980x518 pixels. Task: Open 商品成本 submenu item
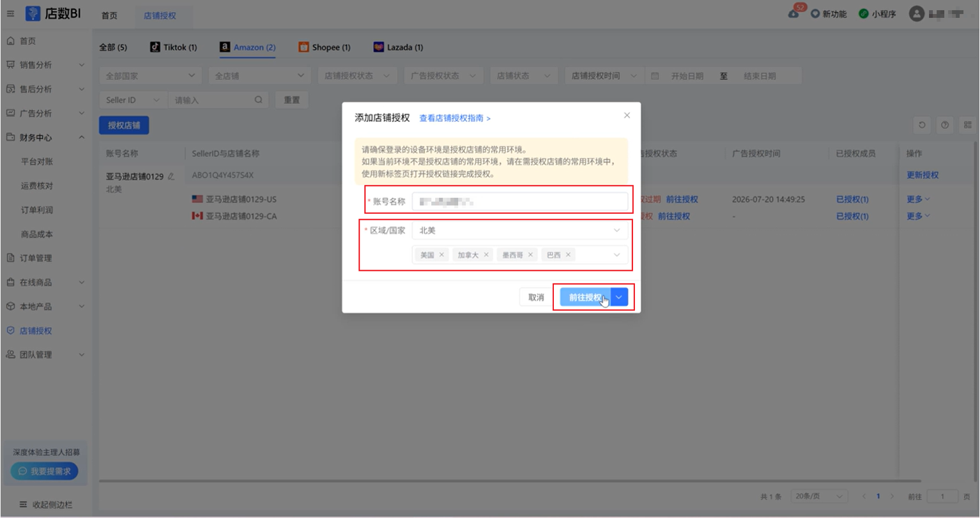click(x=37, y=234)
